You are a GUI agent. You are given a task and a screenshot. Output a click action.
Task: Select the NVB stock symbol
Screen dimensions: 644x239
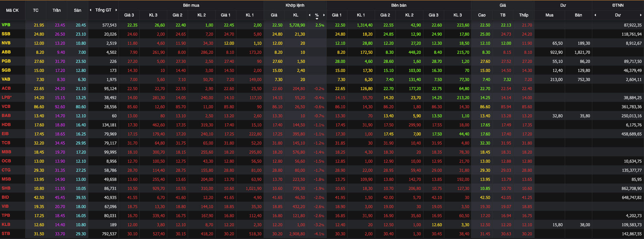tap(6, 43)
